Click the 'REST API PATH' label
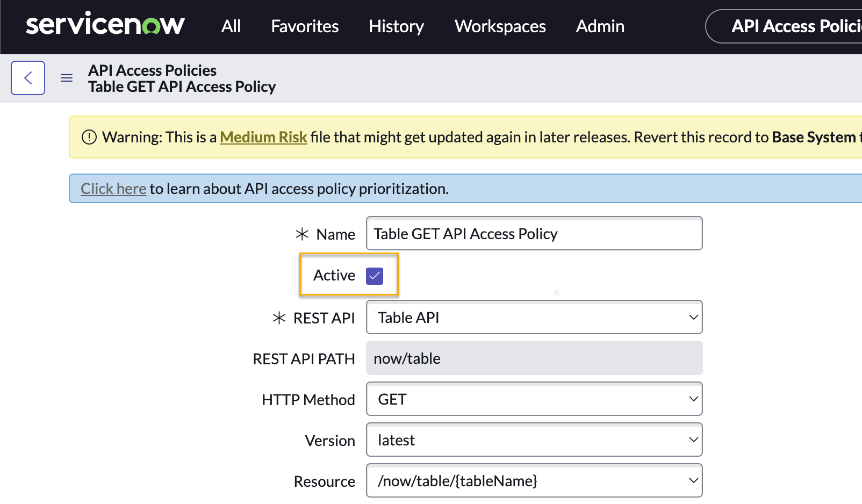The height and width of the screenshot is (504, 862). point(304,359)
